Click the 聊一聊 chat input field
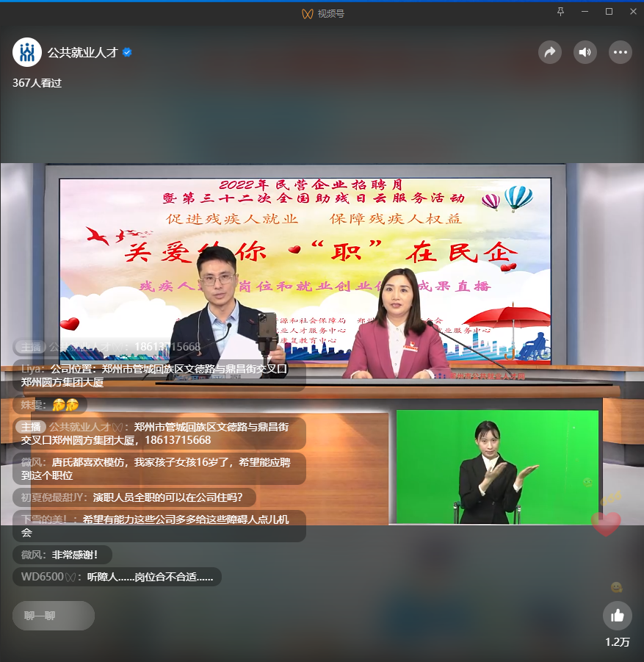The height and width of the screenshot is (662, 644). (54, 616)
